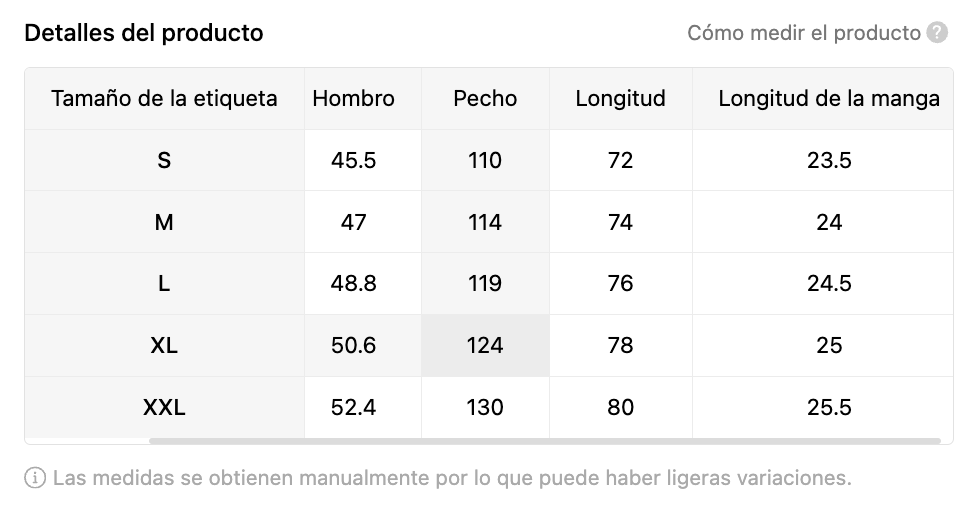Click the Hombro column header
972x506 pixels.
(353, 98)
